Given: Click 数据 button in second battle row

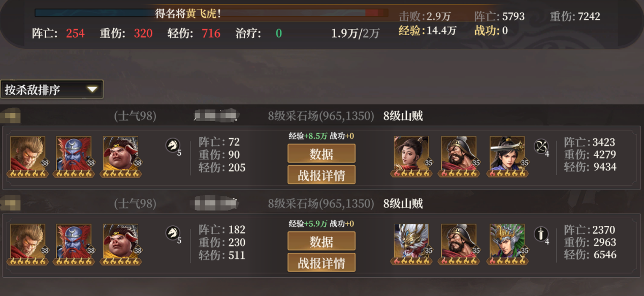Looking at the screenshot, I should pyautogui.click(x=321, y=241).
